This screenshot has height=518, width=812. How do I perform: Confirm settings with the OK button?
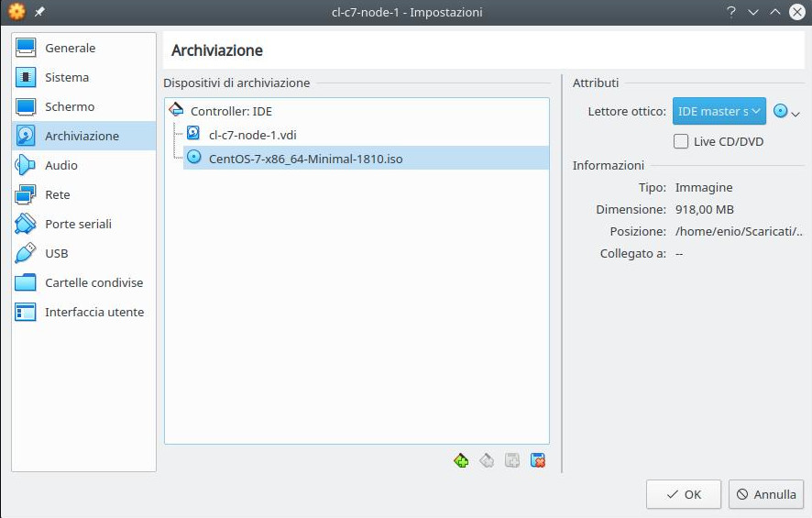point(683,494)
